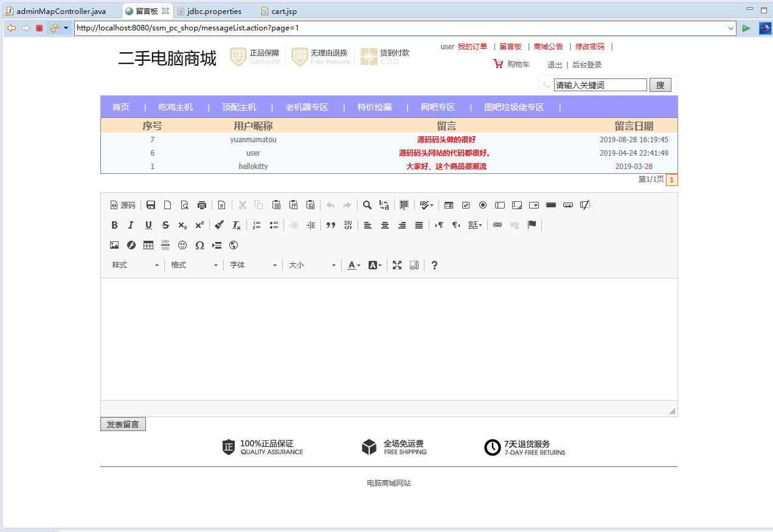The width and height of the screenshot is (773, 532).
Task: Open the text color picker
Action: 353,265
